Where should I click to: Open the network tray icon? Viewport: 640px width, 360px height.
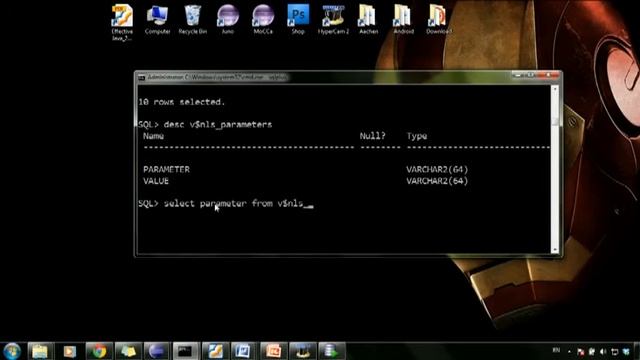tap(614, 351)
